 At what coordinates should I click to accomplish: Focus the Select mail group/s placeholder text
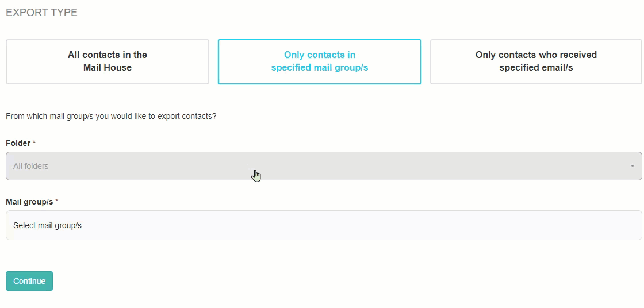47,225
